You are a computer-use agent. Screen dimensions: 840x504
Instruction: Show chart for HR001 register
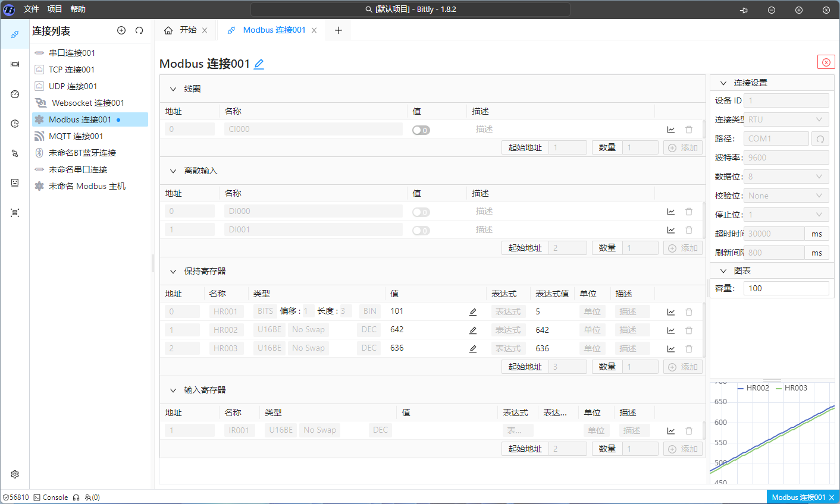point(671,312)
